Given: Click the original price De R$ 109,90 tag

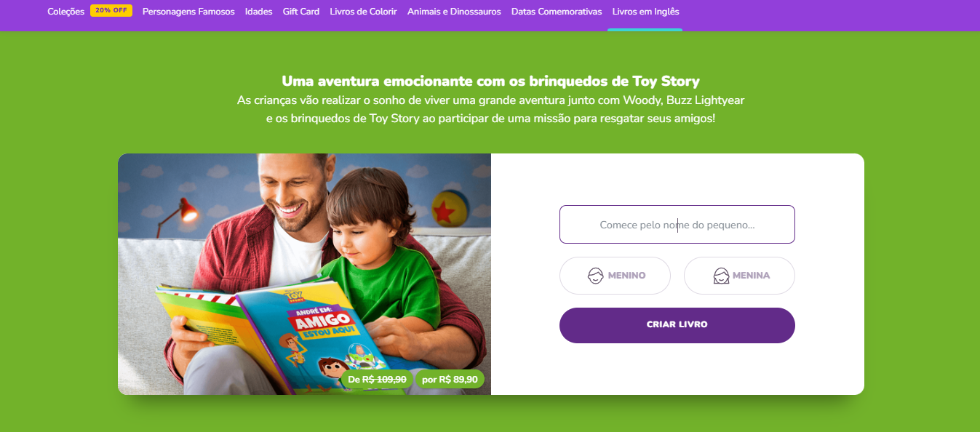Looking at the screenshot, I should pyautogui.click(x=377, y=379).
